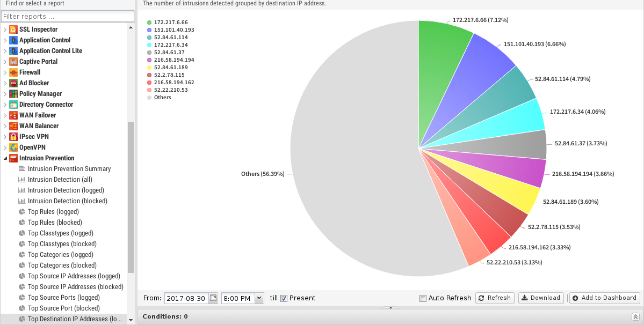The height and width of the screenshot is (325, 644).
Task: Click the report tree scrollbar thumb
Action: (131, 197)
